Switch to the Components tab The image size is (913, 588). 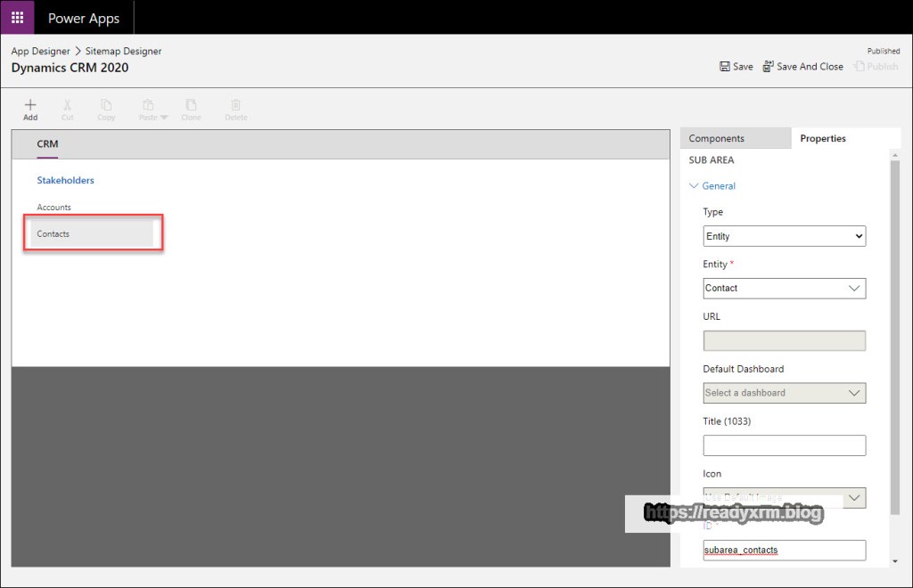coord(717,138)
